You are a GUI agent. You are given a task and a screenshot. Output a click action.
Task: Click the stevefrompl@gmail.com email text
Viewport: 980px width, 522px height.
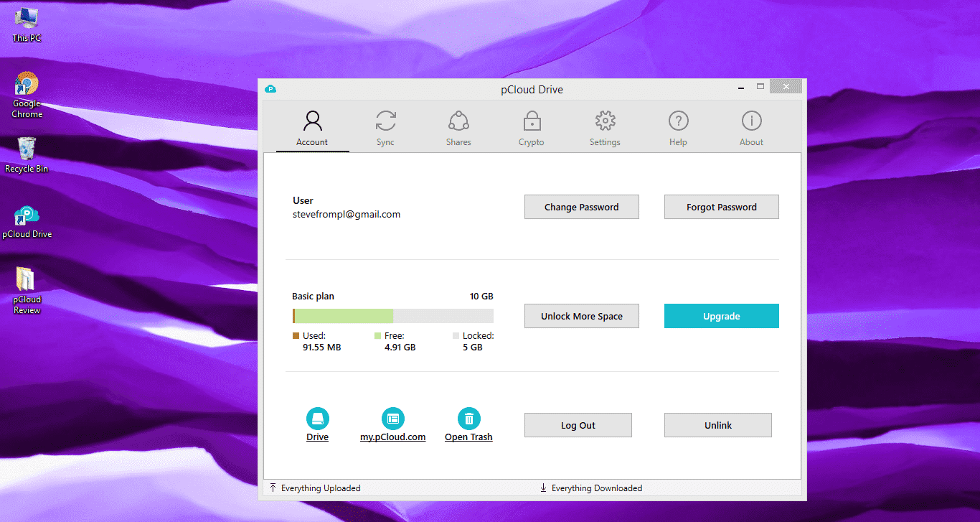click(x=347, y=214)
